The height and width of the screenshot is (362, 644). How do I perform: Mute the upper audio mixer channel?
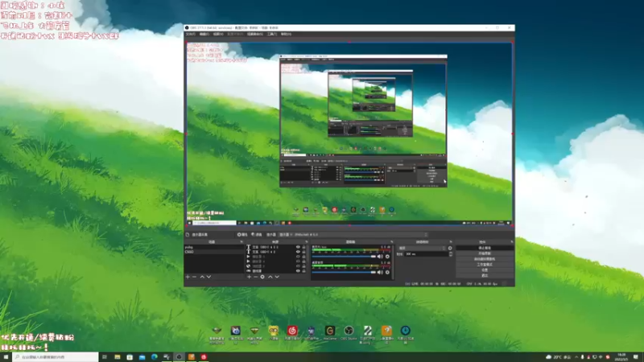click(380, 257)
